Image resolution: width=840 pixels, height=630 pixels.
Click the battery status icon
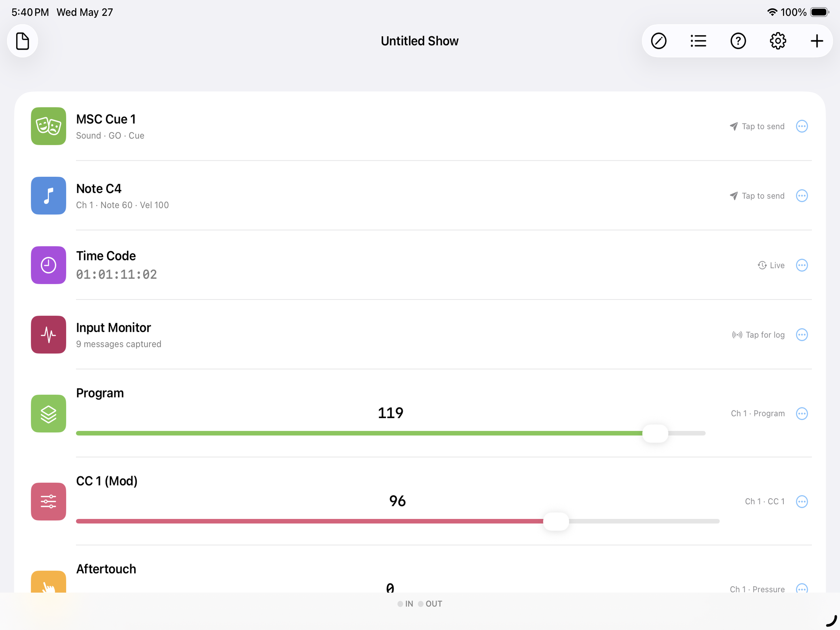[x=819, y=12]
